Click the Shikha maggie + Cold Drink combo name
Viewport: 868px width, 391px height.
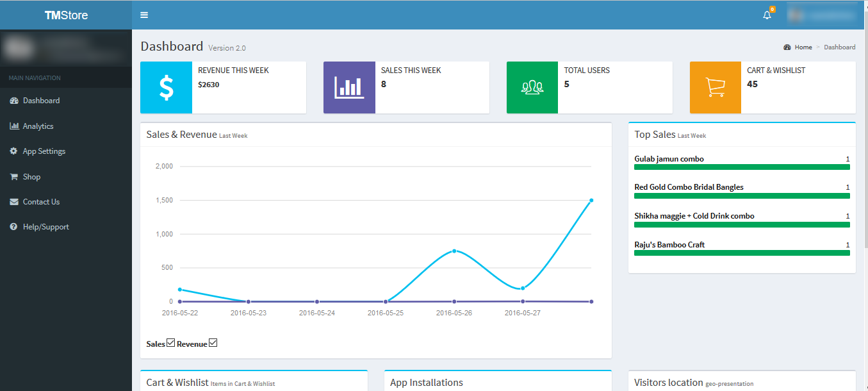[694, 216]
